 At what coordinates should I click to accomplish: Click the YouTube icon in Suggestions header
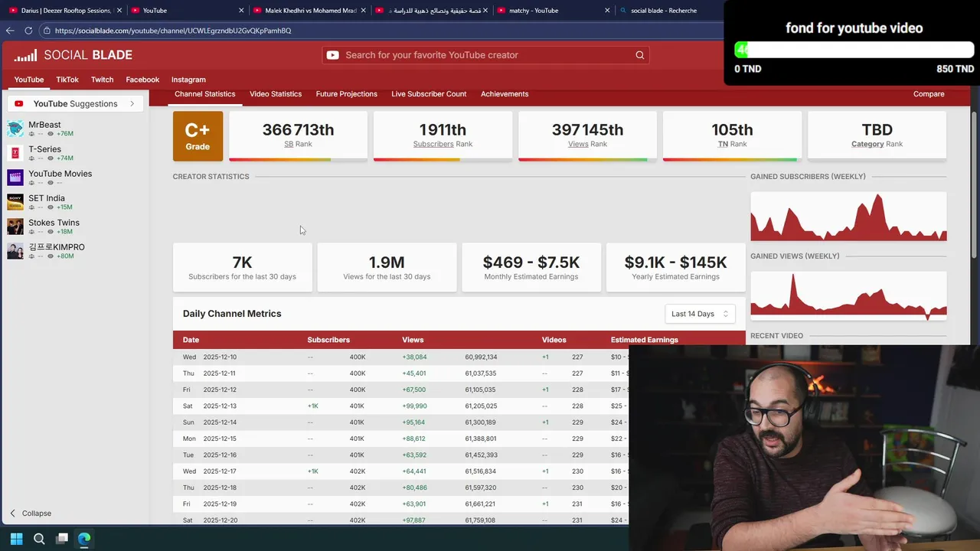pyautogui.click(x=18, y=104)
